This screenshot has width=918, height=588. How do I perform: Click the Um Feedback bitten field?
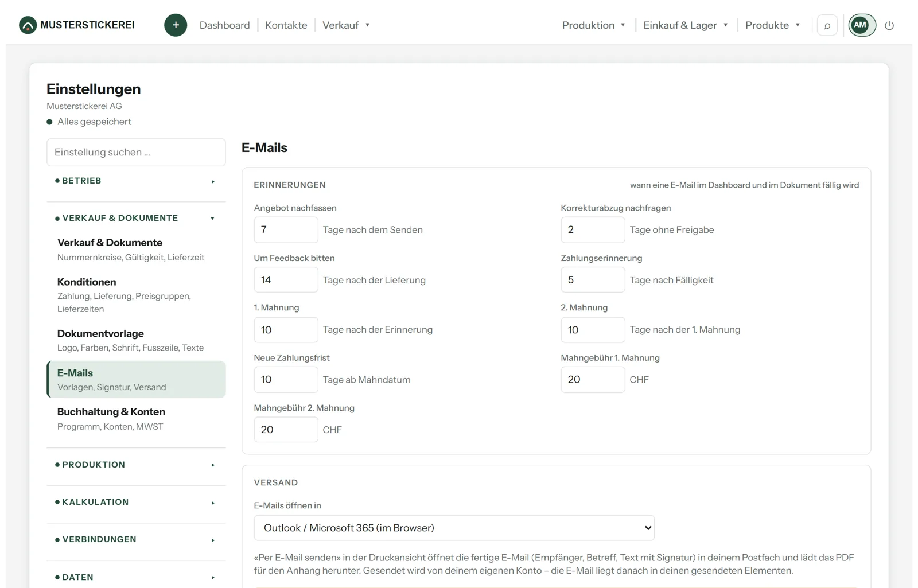click(286, 280)
